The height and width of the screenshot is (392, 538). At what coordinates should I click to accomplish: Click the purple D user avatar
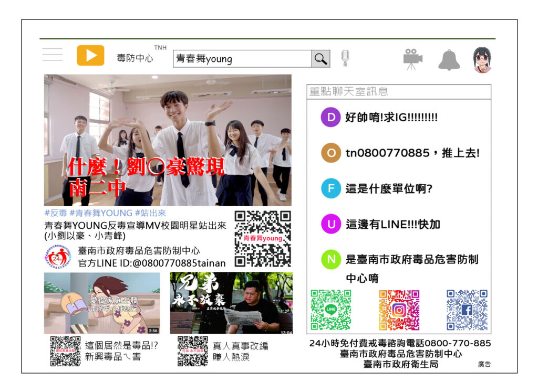[x=331, y=117]
